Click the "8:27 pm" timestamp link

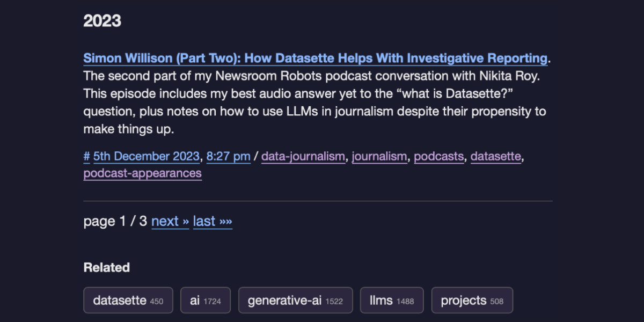point(228,156)
